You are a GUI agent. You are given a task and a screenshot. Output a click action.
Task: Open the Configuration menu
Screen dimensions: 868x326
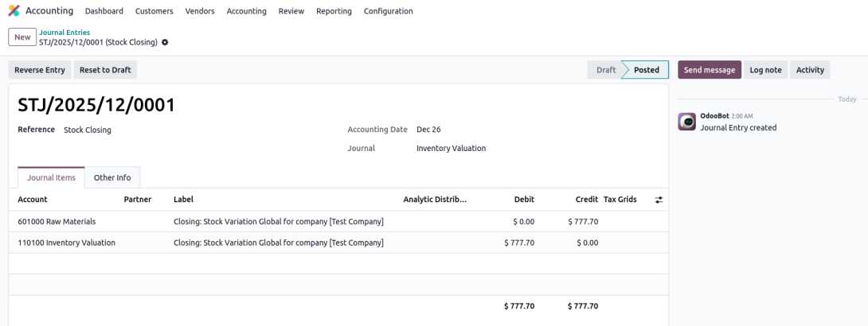pyautogui.click(x=388, y=11)
